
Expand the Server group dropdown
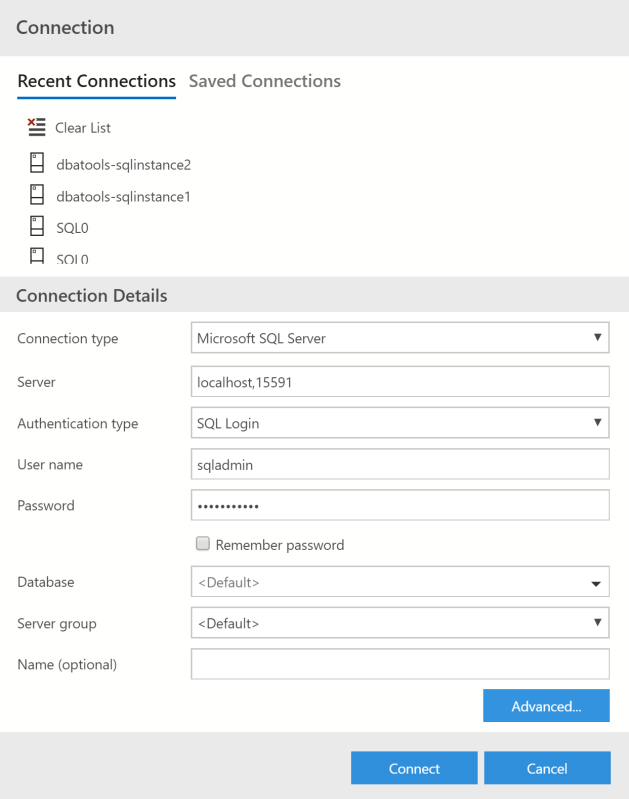399,623
